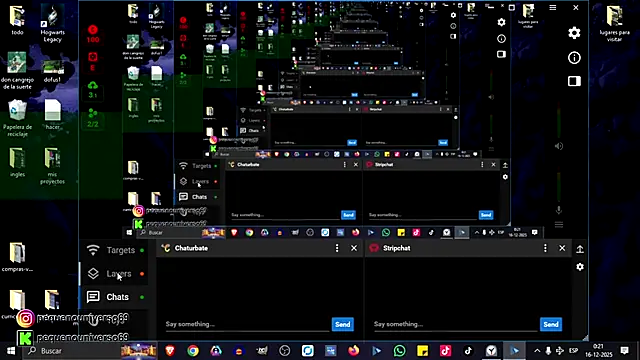Image resolution: width=640 pixels, height=360 pixels.
Task: Click the Chaturbate 'Say something...' field
Action: (247, 324)
